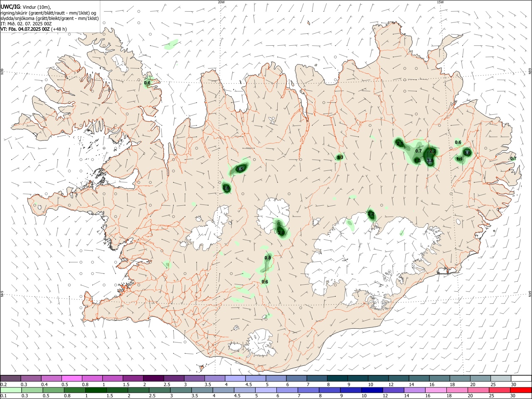Click the darkest purple 2–2.5 swatch in the upper legend row
This screenshot has height=399, width=532.
(153, 378)
